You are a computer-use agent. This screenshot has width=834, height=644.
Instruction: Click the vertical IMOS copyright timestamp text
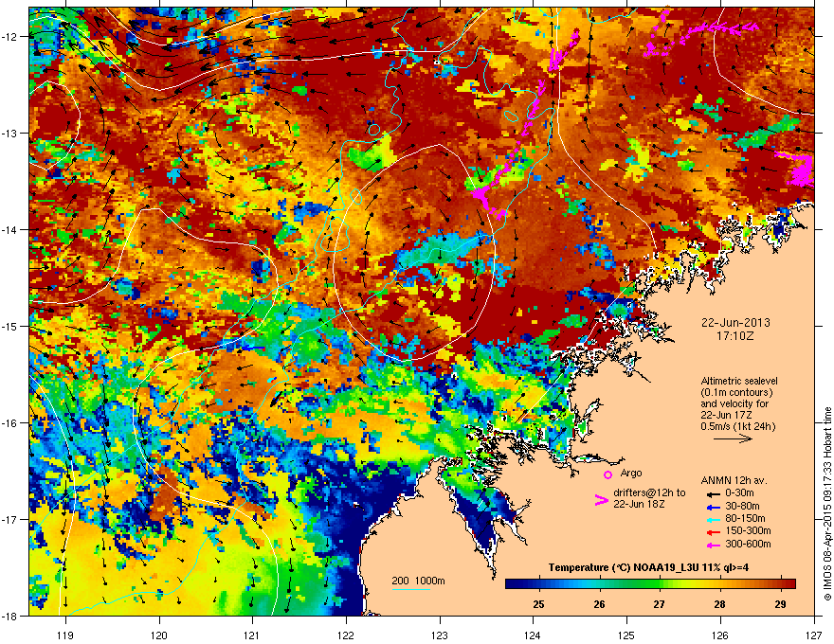click(x=827, y=503)
